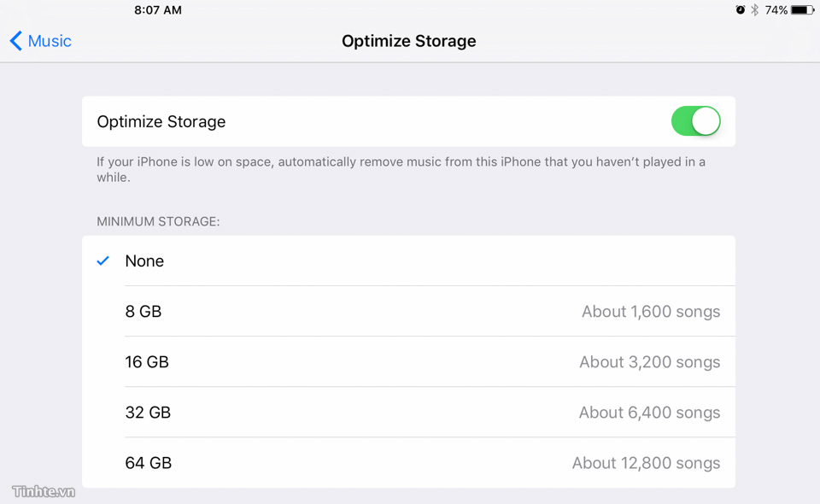Click the About 12,800 songs label
Screen dimensions: 820x504
coord(646,463)
